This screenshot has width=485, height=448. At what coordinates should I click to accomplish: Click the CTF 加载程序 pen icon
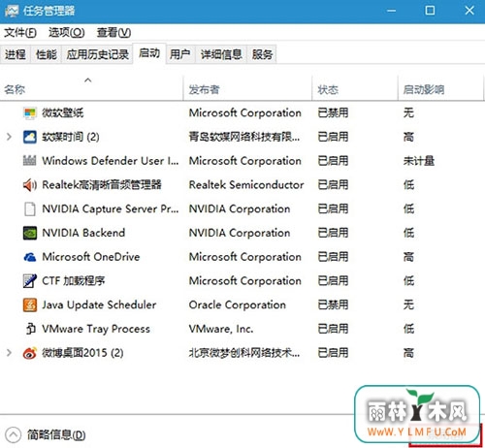[x=30, y=280]
